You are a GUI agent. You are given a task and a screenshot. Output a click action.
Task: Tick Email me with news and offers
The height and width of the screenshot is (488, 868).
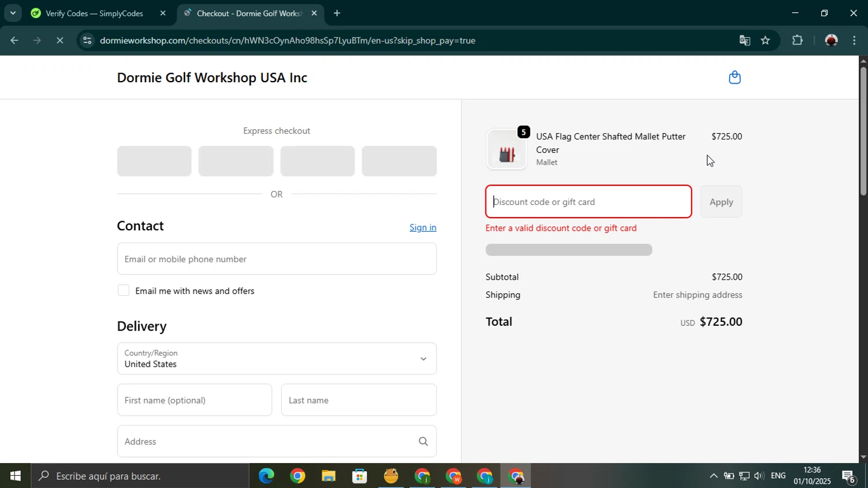pyautogui.click(x=123, y=291)
